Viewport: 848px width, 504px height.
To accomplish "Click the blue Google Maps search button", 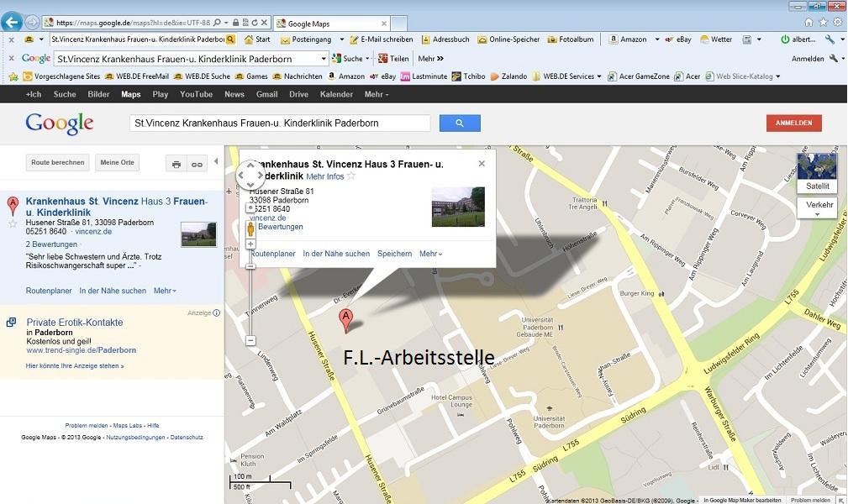I will [460, 123].
